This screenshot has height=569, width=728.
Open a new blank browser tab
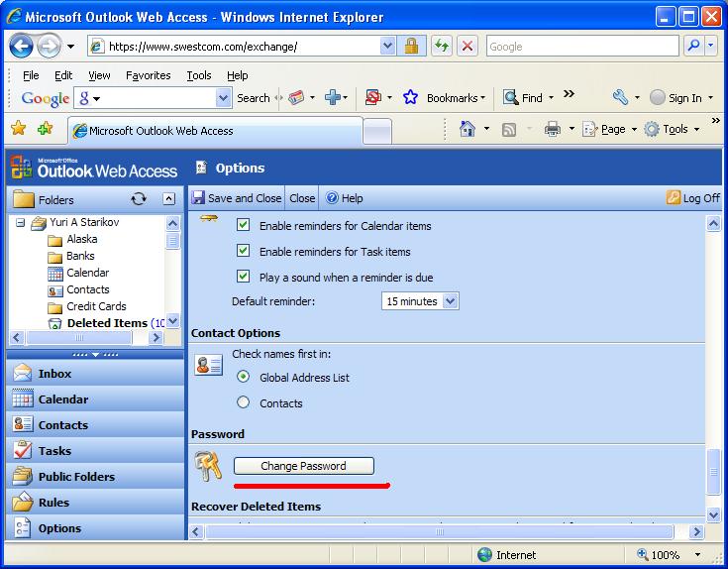[x=377, y=132]
